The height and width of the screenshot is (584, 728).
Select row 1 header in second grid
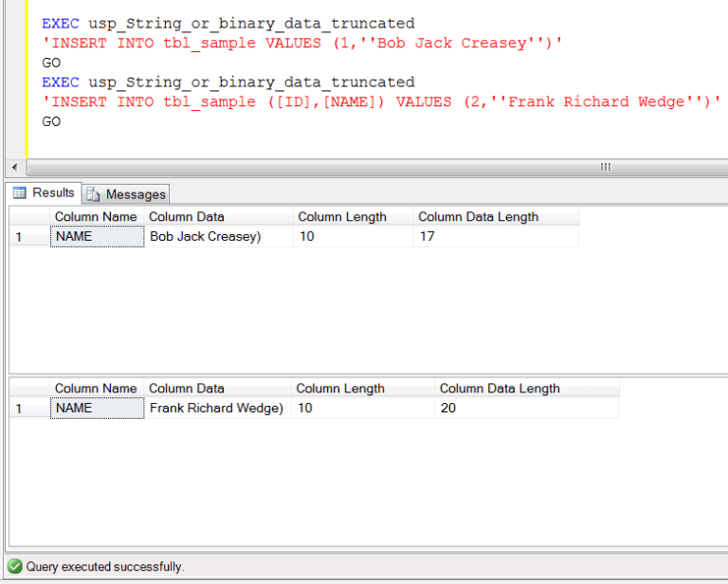29,408
